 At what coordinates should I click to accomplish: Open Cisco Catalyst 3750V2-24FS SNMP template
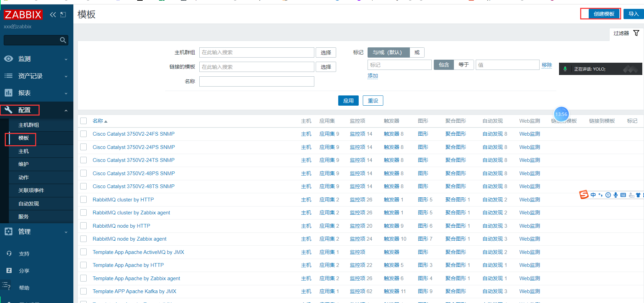133,134
